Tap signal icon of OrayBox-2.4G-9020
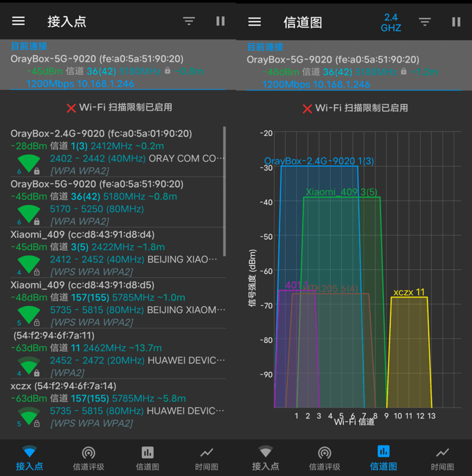 tap(29, 164)
